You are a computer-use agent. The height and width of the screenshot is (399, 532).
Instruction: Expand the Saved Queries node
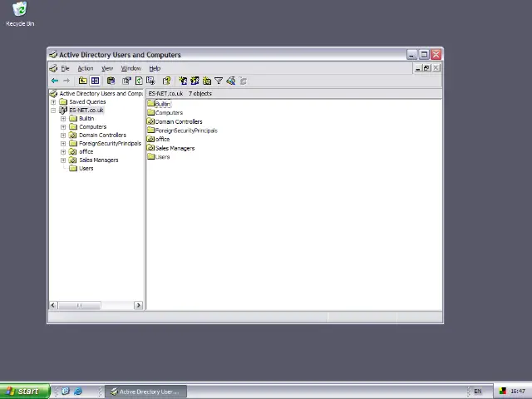point(53,101)
